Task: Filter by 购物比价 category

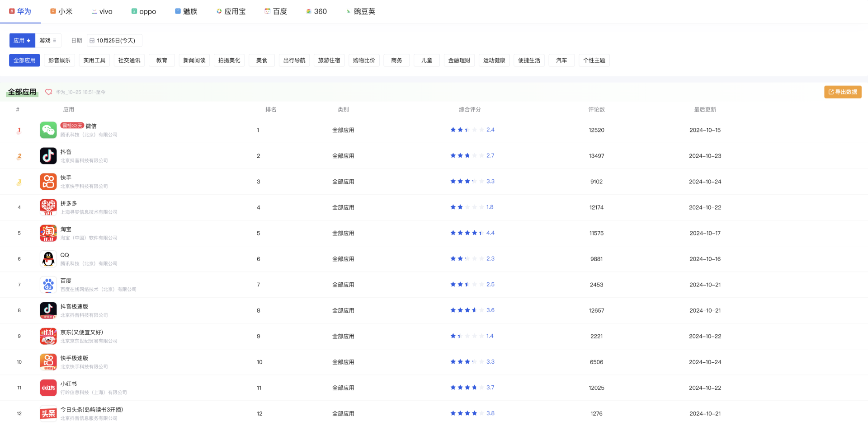Action: point(364,61)
